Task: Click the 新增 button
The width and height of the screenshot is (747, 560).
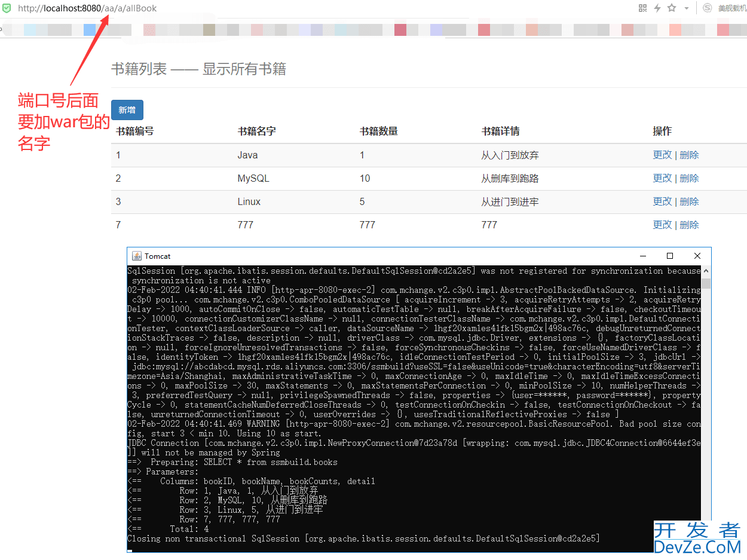Action: (127, 110)
